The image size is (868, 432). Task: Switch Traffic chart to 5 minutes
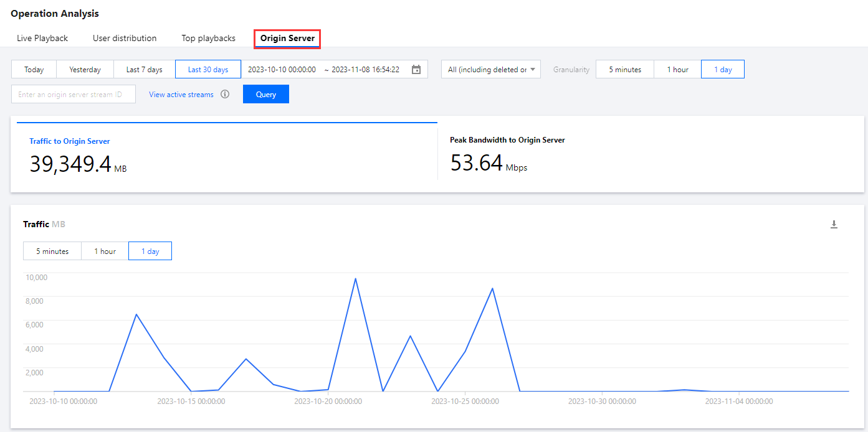pyautogui.click(x=52, y=251)
